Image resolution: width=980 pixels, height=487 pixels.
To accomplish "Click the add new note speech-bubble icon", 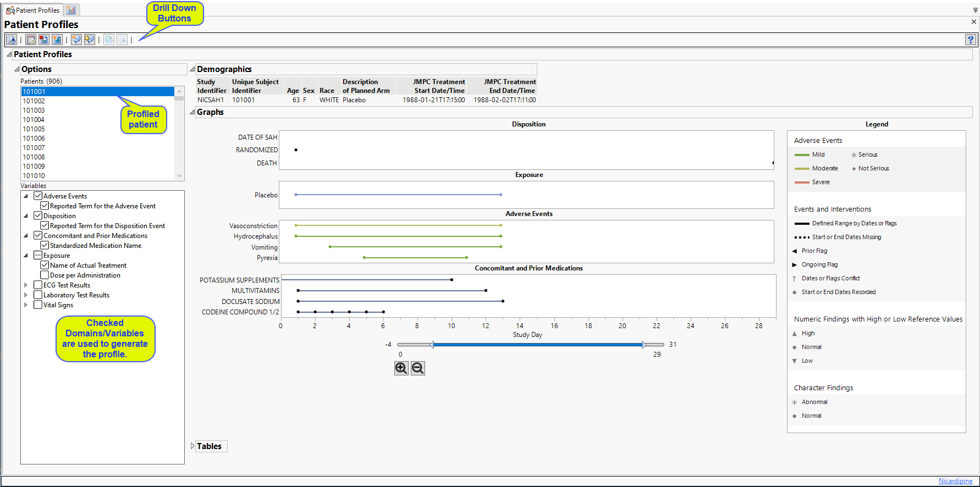I will 76,40.
